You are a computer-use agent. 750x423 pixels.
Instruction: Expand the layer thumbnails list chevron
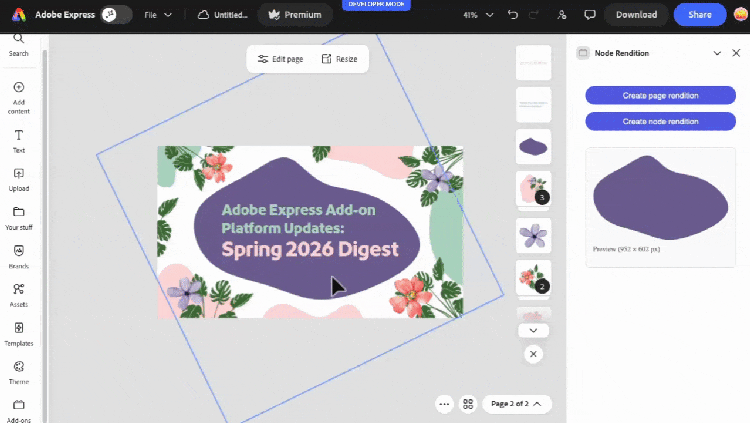[533, 330]
